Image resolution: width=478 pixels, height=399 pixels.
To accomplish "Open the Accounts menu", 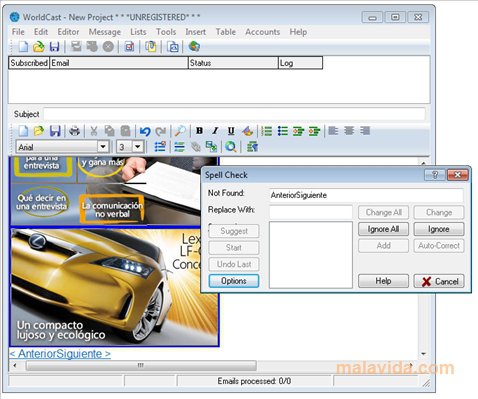I will tap(263, 32).
